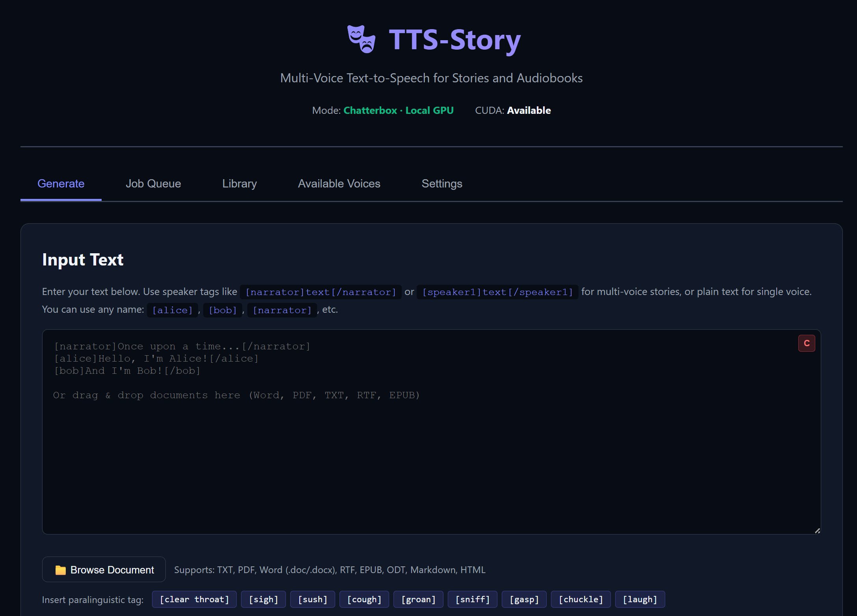Screen dimensions: 857x616
Task: Click the Insert paralinguistic tag label
Action: (93, 600)
